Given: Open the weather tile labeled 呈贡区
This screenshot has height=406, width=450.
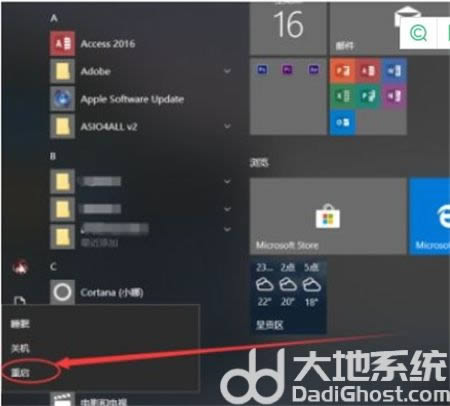Looking at the screenshot, I should tap(288, 295).
